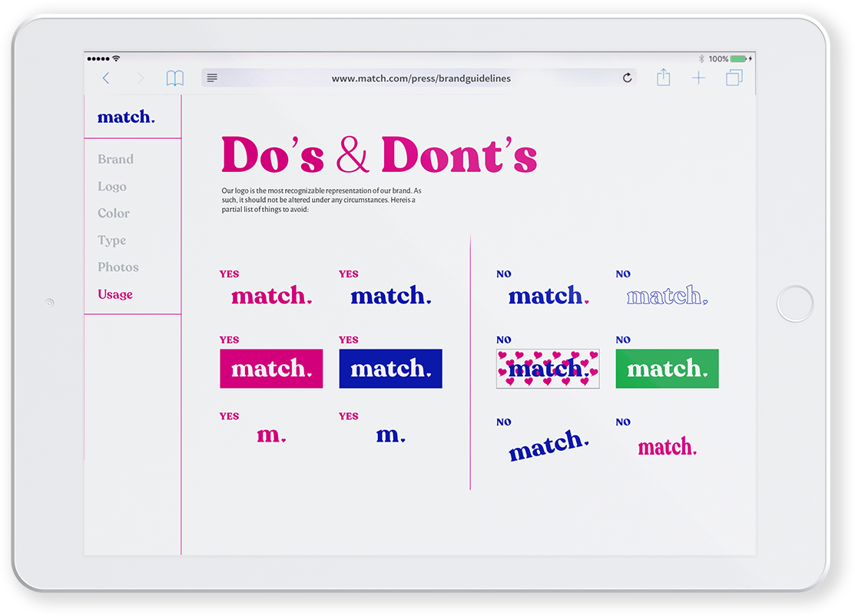Screen dimensions: 855x616
Task: Click the match. logo in the sidebar
Action: coord(126,117)
